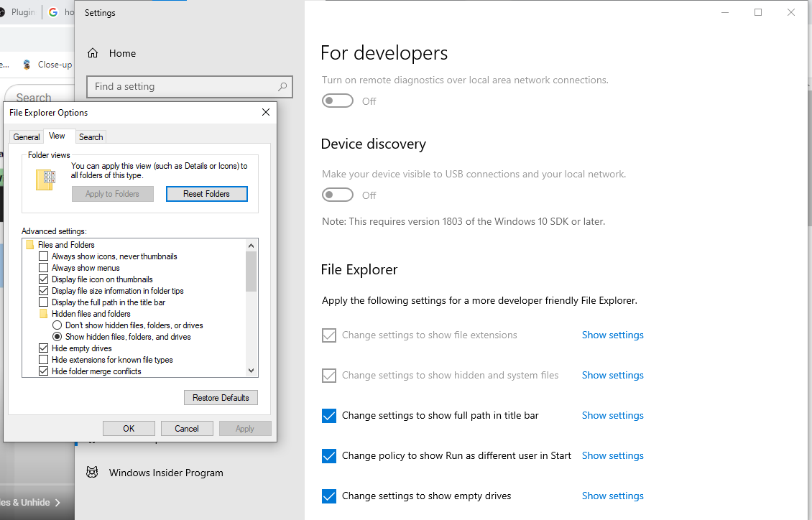Toggle remote diagnostics switch on
The image size is (812, 520).
(x=338, y=101)
